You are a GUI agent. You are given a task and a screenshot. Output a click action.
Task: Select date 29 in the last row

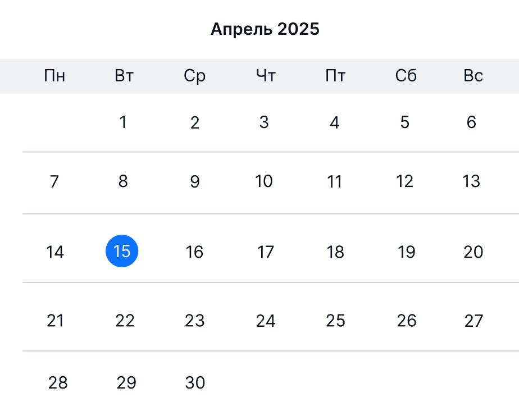pyautogui.click(x=126, y=382)
